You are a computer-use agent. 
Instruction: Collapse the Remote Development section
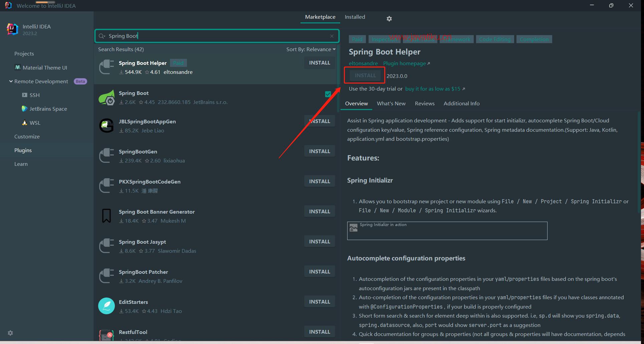click(x=11, y=81)
